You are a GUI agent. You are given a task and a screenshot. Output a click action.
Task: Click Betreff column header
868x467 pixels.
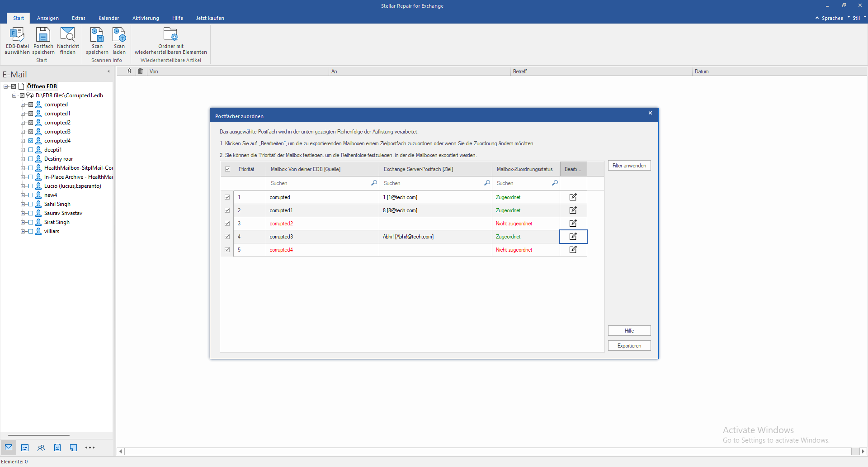[601, 71]
